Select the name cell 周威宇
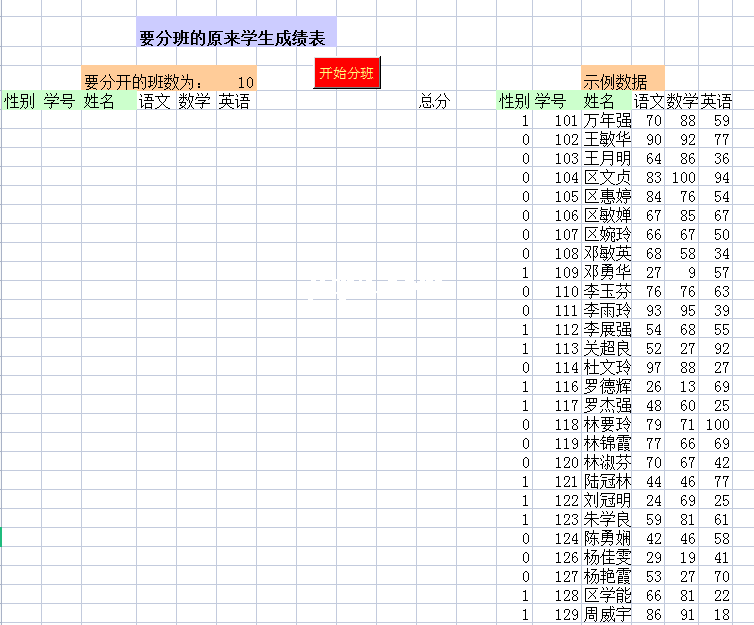Screen dimensions: 754x625 click(x=607, y=614)
